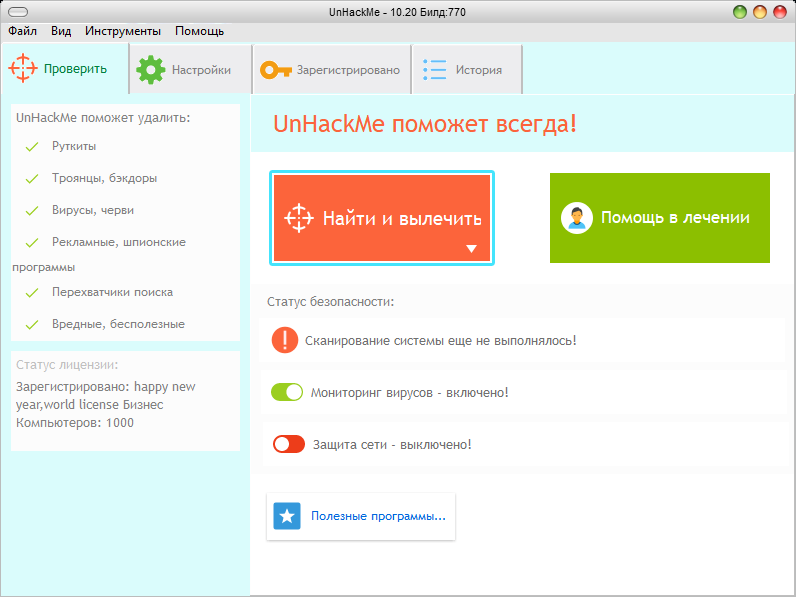
Task: Disable the Мониторинг вирусов toggle
Action: tap(287, 392)
